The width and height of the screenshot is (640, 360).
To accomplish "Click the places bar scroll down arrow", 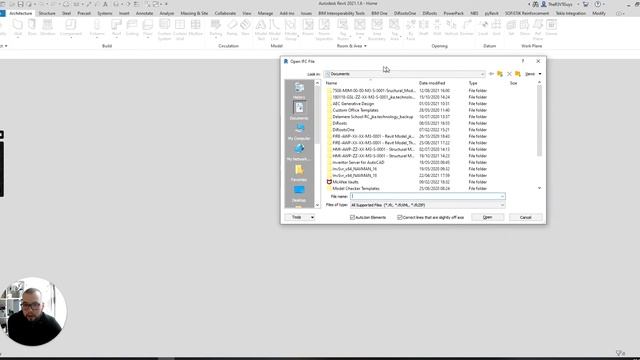I will tap(318, 205).
